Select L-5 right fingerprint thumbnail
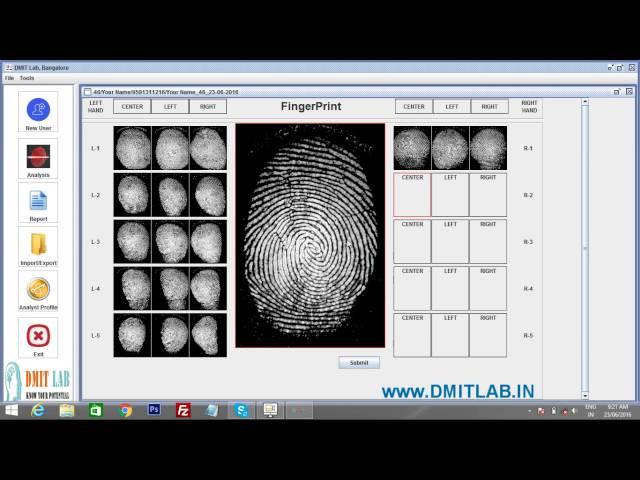Viewport: 640px width, 480px height. tap(208, 335)
